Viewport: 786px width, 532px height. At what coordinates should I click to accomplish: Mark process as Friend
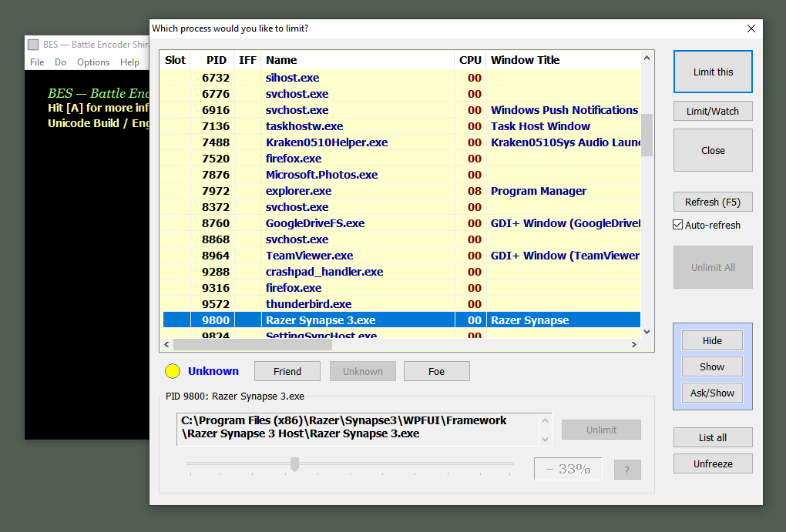tap(287, 371)
